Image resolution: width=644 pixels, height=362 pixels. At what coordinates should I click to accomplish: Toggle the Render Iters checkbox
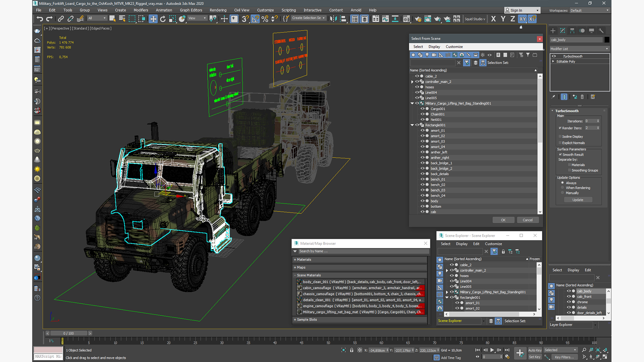coord(560,128)
